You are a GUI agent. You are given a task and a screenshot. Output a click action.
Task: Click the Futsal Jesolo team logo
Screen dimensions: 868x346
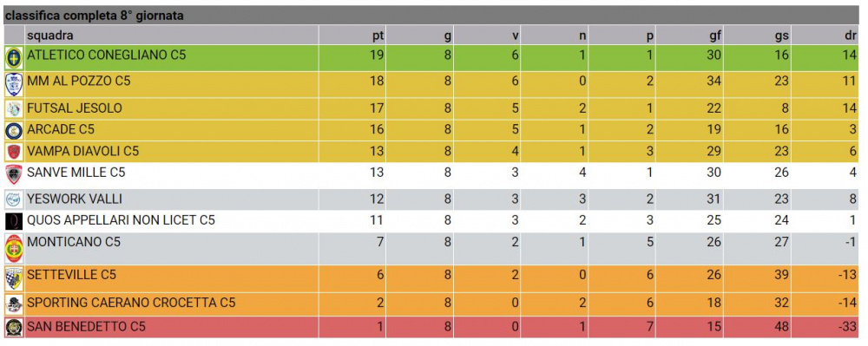[x=14, y=109]
